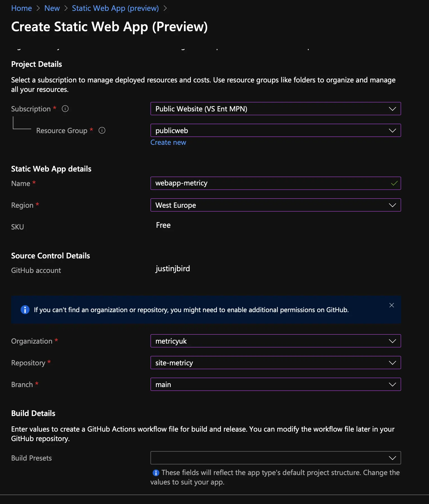Open the Branch dropdown showing main
Image resolution: width=429 pixels, height=504 pixels.
click(276, 384)
